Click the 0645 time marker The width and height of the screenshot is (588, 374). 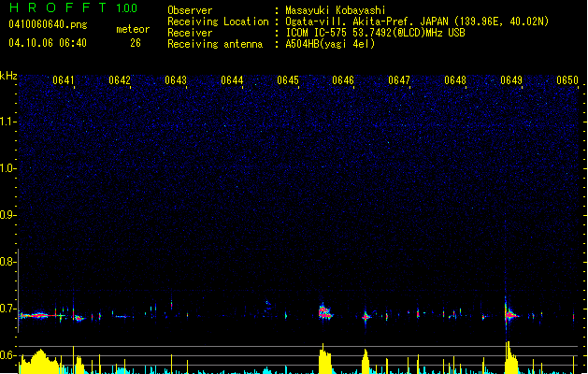point(288,80)
